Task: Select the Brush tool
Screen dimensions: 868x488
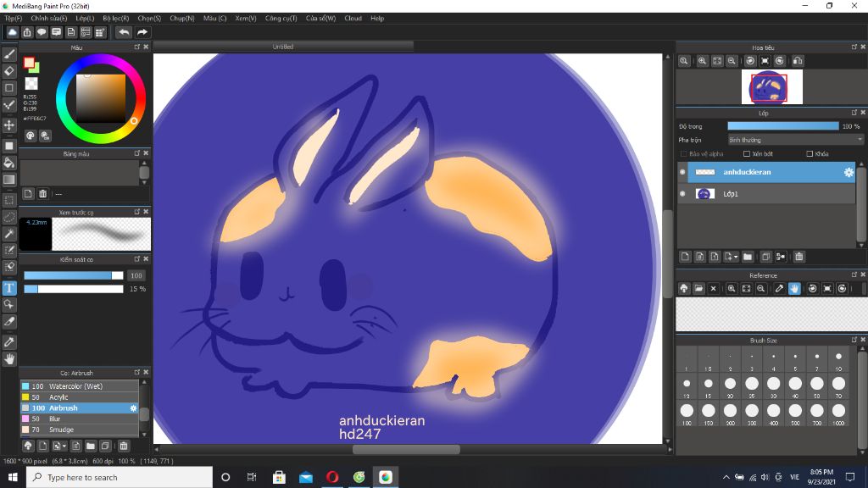Action: 9,54
